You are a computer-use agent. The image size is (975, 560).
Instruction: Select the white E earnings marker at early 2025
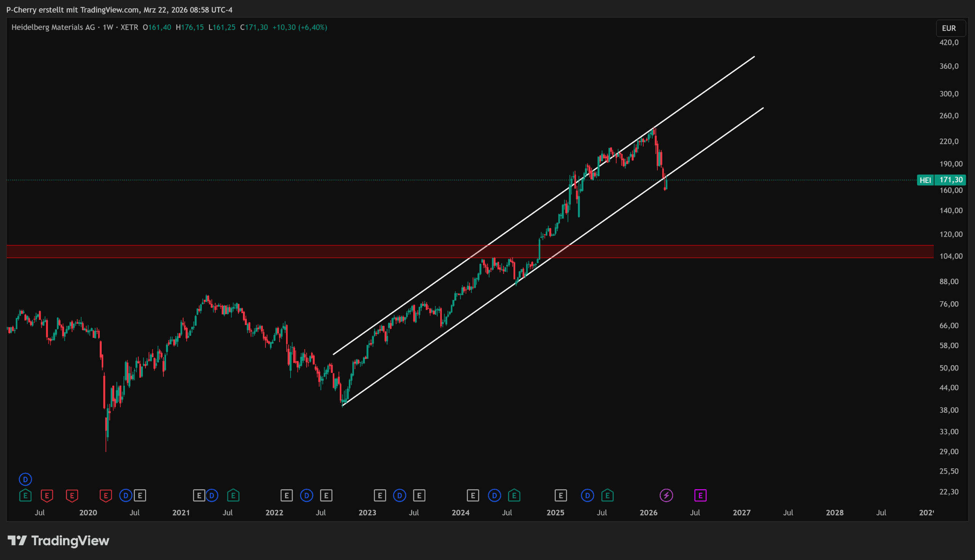[x=561, y=495]
